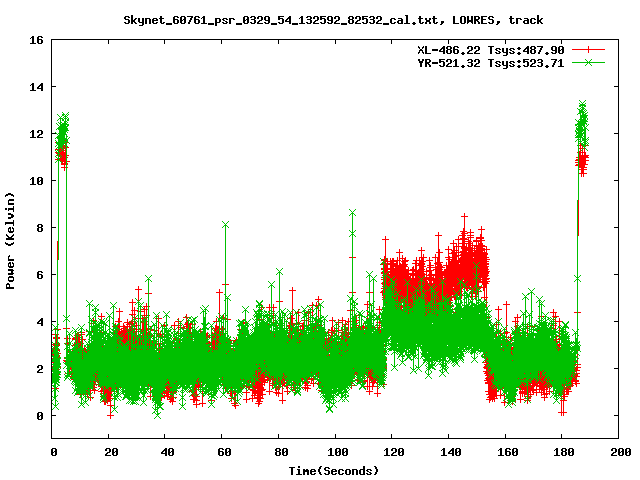The image size is (640, 480).
Task: Click the x-axis tick label 60
Action: 224,452
